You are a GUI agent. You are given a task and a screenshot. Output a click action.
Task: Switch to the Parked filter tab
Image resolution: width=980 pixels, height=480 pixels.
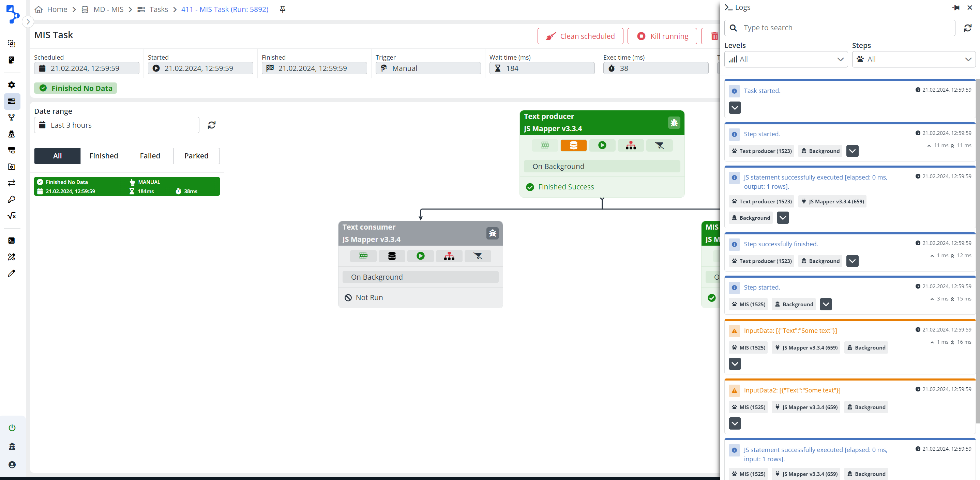(x=196, y=156)
